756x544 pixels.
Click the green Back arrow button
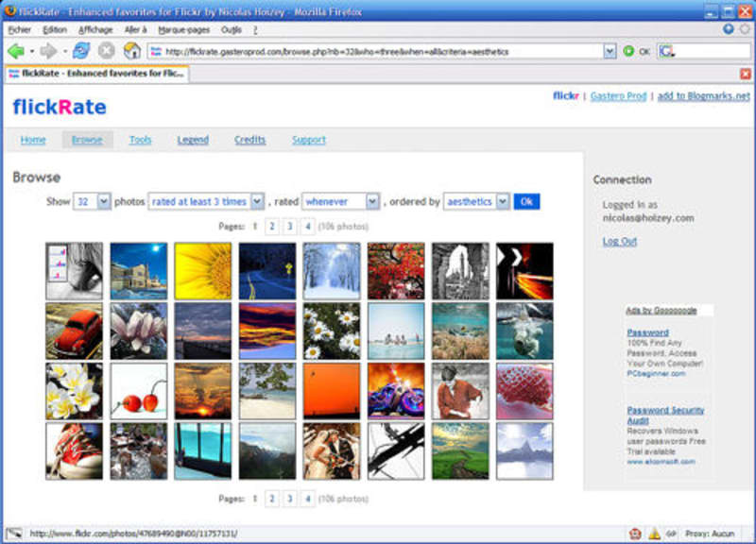point(16,51)
